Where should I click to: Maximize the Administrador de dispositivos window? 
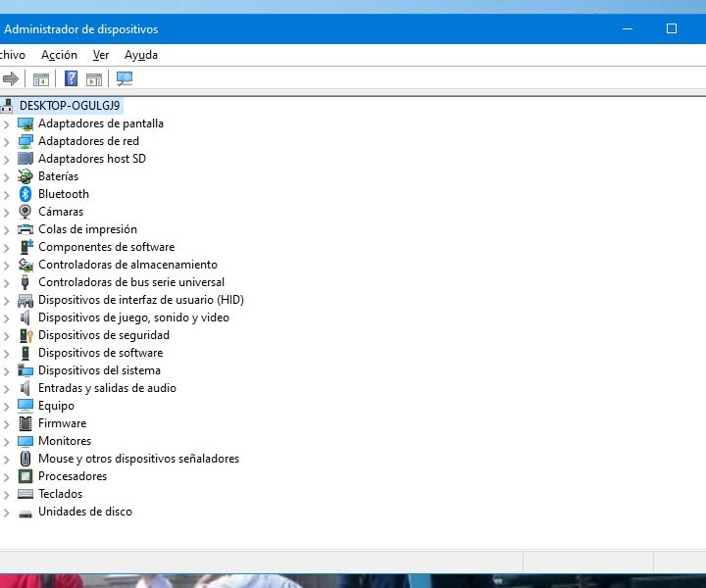click(x=672, y=28)
